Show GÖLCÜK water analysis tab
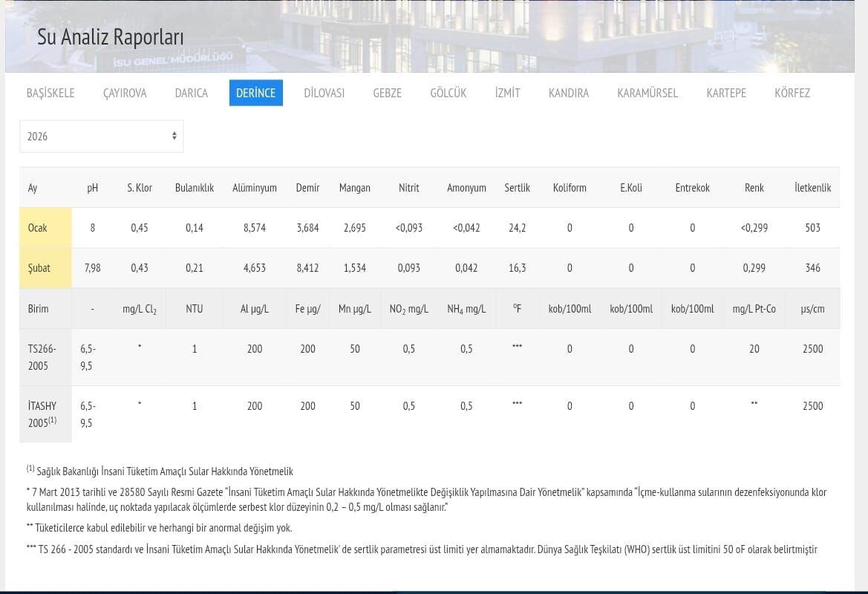Screen dimensions: 868x594 pyautogui.click(x=448, y=93)
